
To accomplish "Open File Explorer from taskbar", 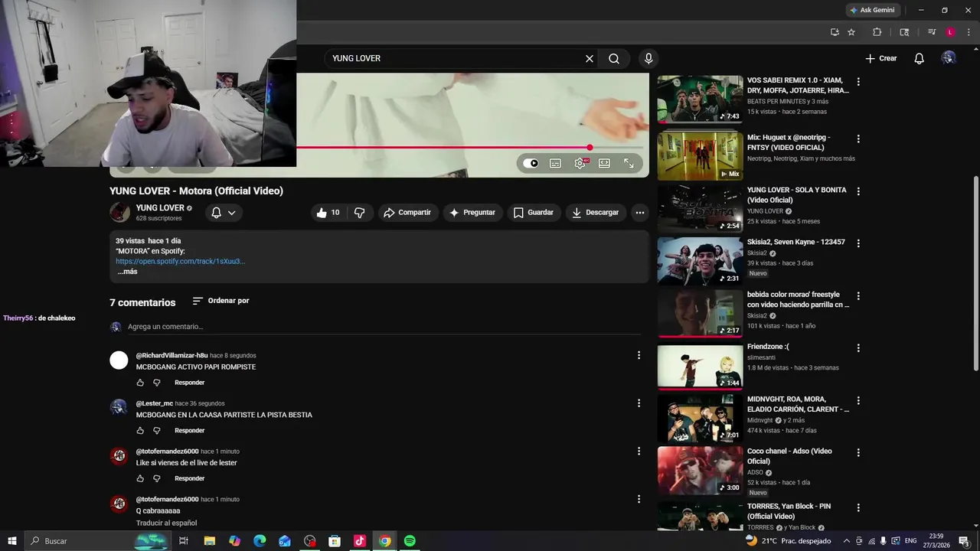I will pyautogui.click(x=209, y=541).
